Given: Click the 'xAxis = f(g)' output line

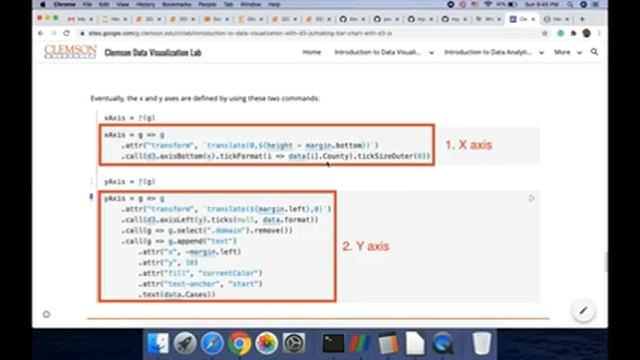Looking at the screenshot, I should point(129,118).
